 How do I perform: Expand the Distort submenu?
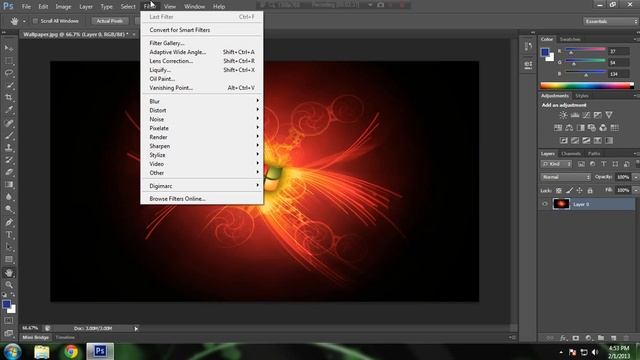pos(202,110)
